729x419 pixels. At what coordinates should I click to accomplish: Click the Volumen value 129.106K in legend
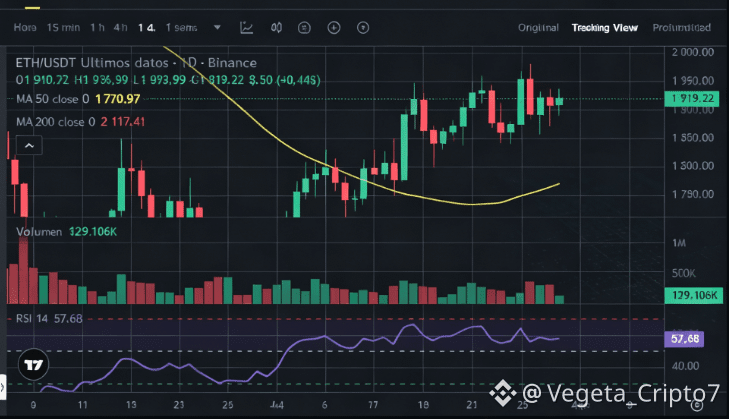[x=93, y=232]
